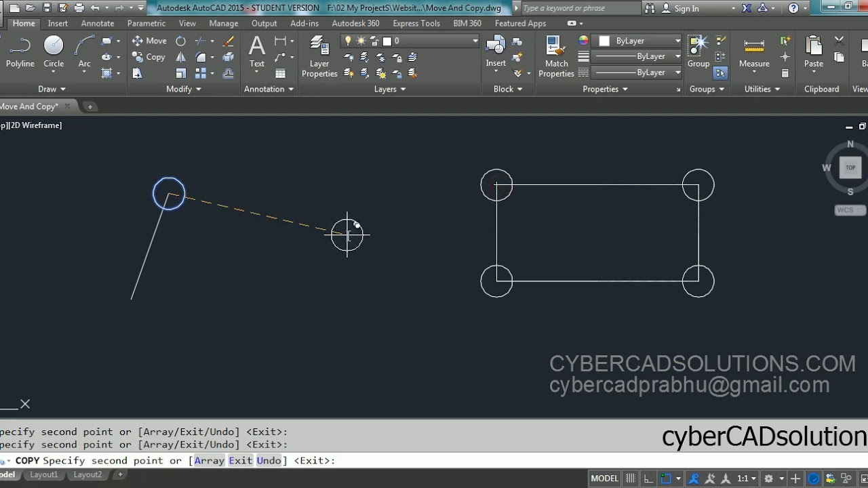Toggle grid display in status bar
This screenshot has width=868, height=488.
click(631, 479)
